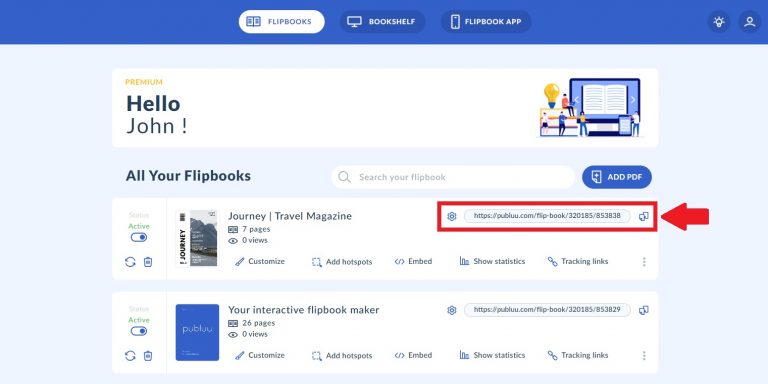Open the publuu flipbook cover thumbnail

[197, 332]
